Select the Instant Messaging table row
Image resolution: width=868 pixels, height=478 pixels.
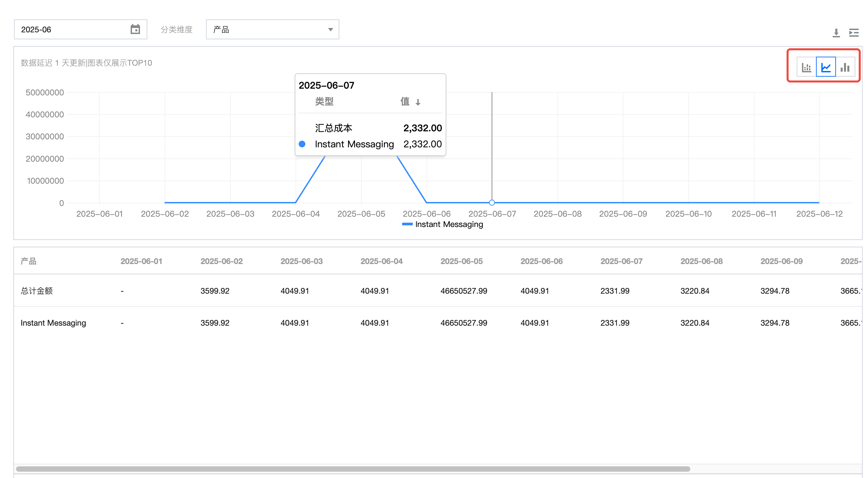[x=53, y=323]
